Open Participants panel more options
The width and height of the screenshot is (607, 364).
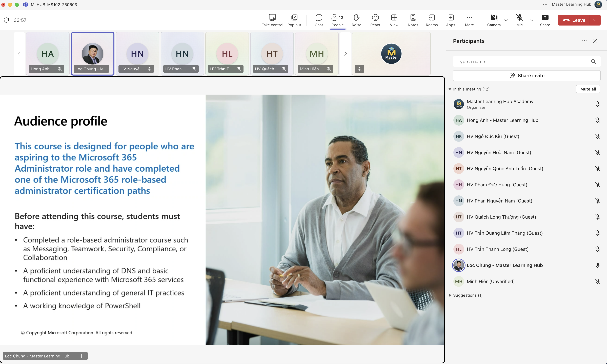pyautogui.click(x=584, y=41)
